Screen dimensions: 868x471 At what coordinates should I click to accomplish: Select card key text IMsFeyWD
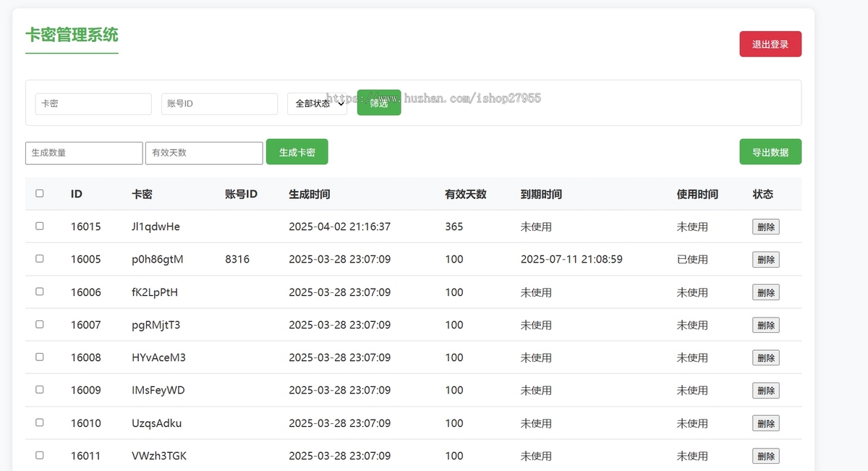tap(158, 390)
